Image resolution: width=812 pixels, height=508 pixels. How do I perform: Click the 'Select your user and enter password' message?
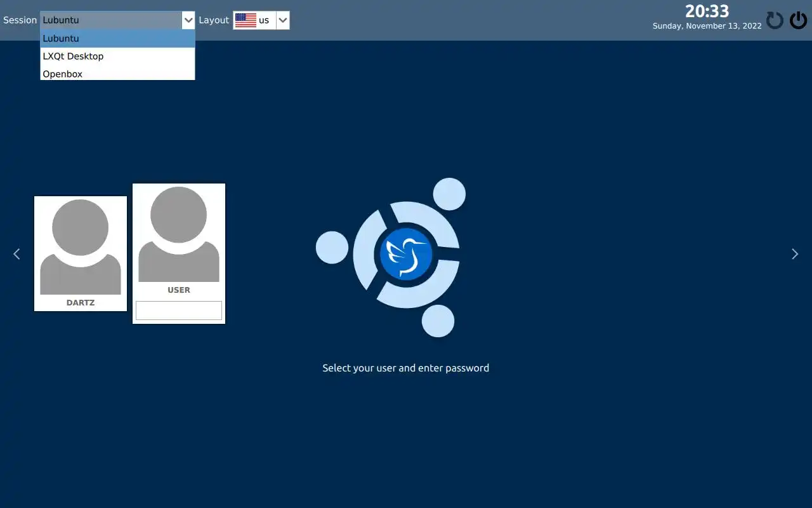[x=406, y=368]
